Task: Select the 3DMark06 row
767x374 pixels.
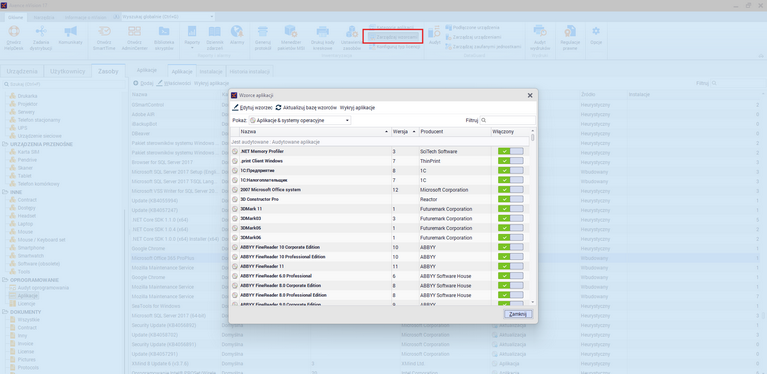Action: click(380, 238)
